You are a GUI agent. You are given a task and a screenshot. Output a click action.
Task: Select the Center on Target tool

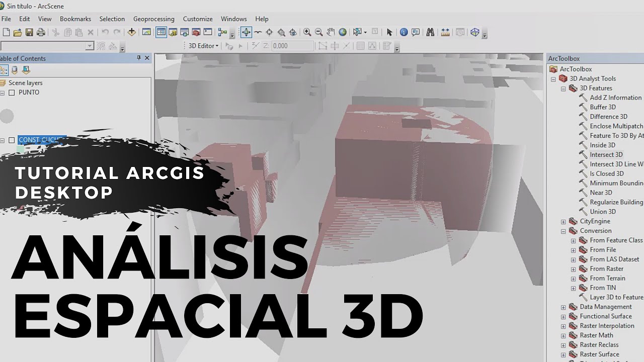pyautogui.click(x=270, y=32)
